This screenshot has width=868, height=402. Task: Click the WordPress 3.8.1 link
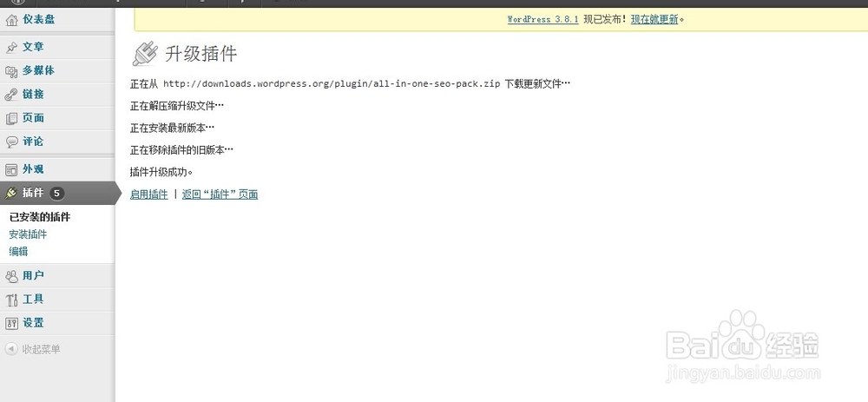pyautogui.click(x=542, y=19)
